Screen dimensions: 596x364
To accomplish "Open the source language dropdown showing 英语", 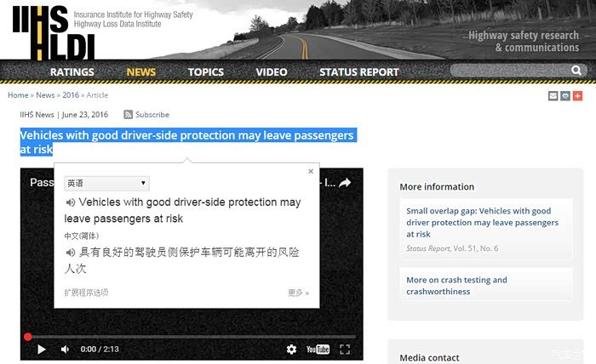I will pyautogui.click(x=106, y=184).
